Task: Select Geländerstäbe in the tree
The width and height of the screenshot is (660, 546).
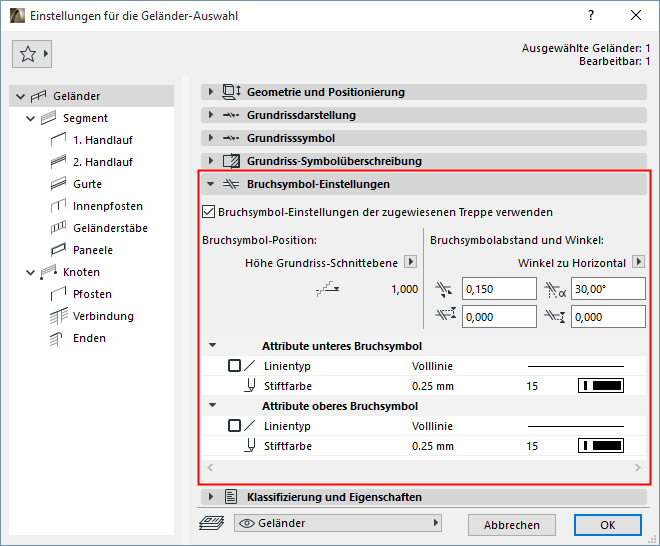Action: [x=110, y=228]
